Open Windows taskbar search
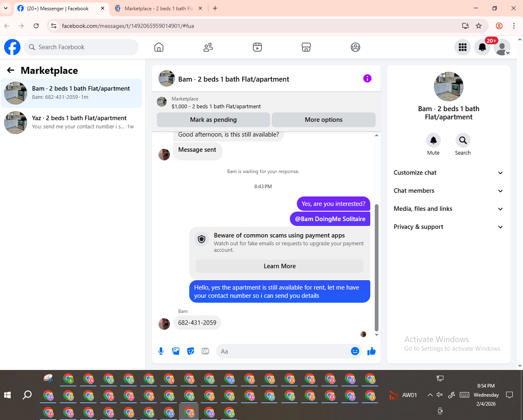Image resolution: width=523 pixels, height=420 pixels. click(x=27, y=395)
